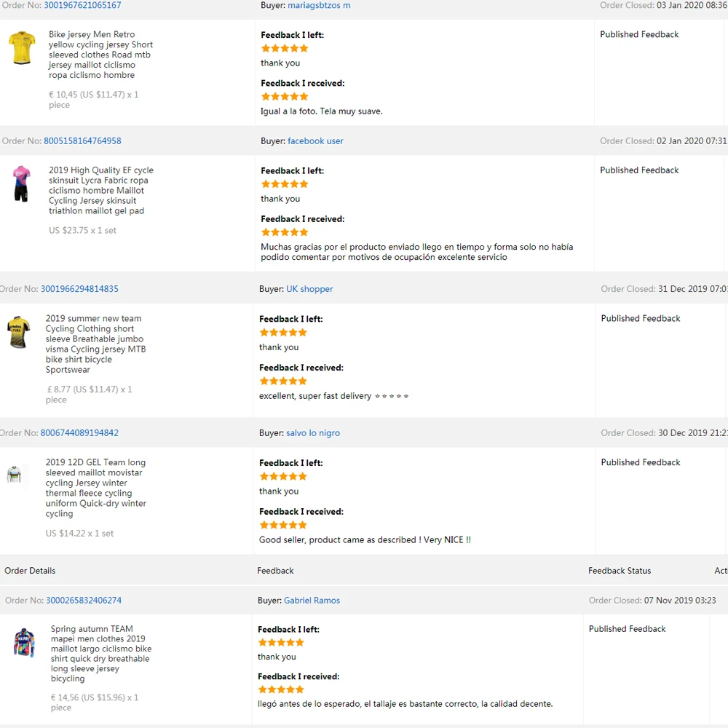This screenshot has height=728, width=728.
Task: Click the Feedback Status column header
Action: (x=620, y=571)
